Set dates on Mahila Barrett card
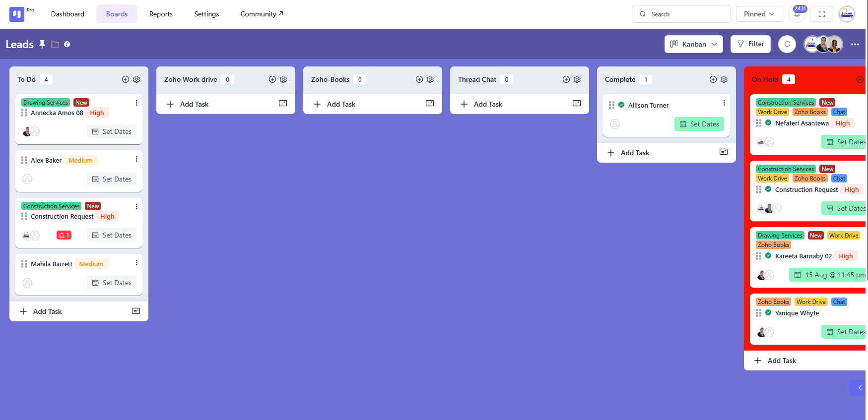The height and width of the screenshot is (420, 868). 112,283
